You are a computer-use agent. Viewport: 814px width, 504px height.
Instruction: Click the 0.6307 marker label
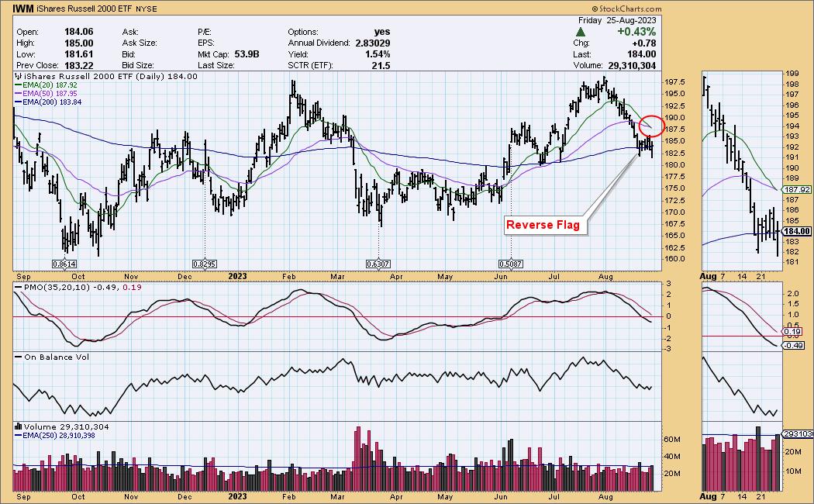tap(378, 264)
